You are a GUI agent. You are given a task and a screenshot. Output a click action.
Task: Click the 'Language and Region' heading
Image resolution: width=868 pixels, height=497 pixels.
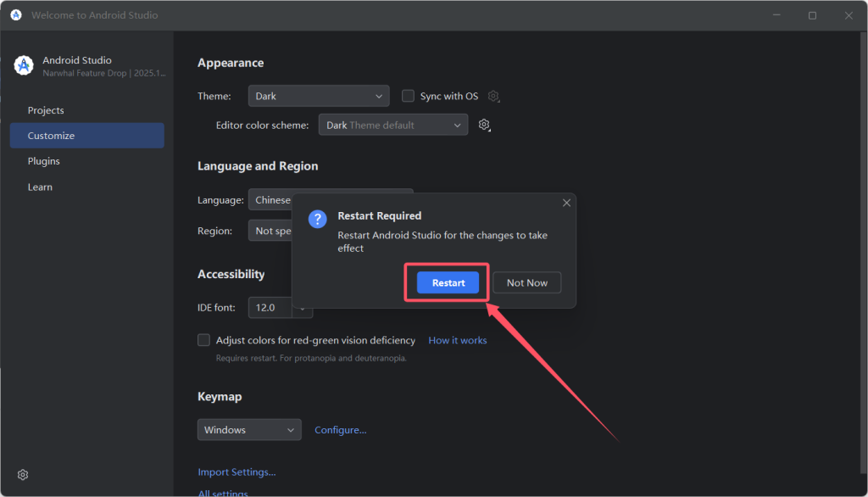[x=258, y=166]
